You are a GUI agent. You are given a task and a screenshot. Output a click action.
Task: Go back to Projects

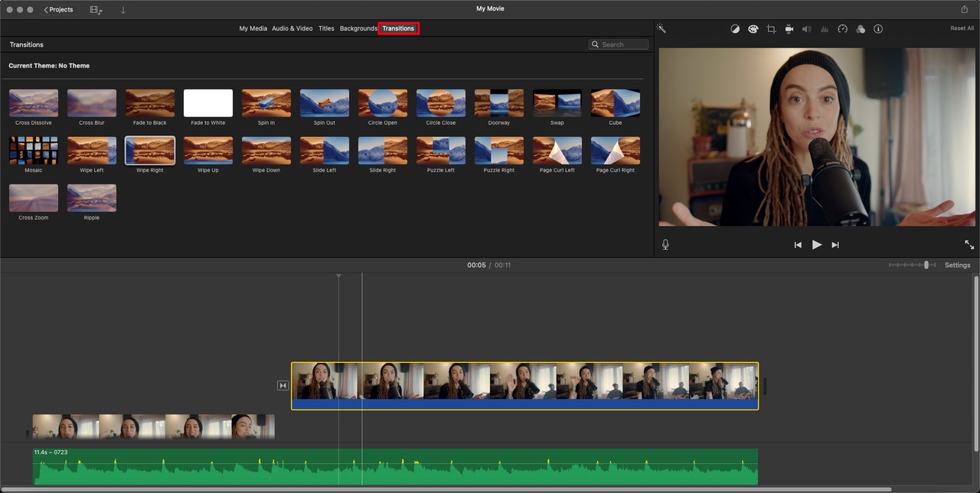[x=59, y=9]
